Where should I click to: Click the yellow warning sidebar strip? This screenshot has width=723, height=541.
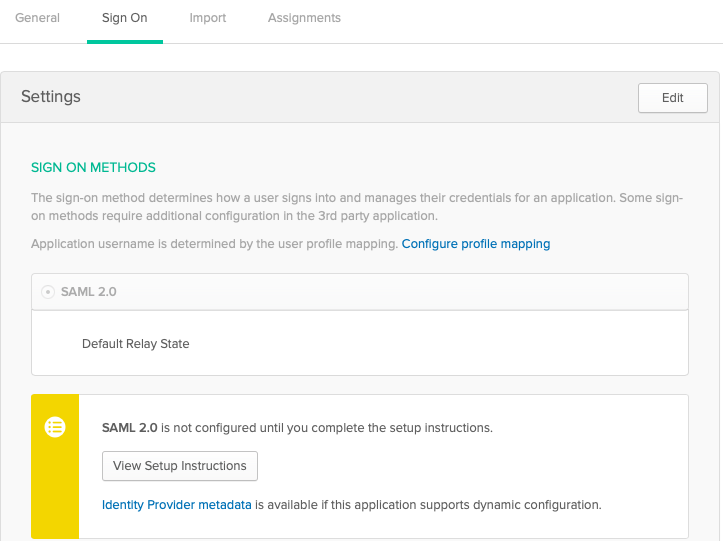(x=55, y=466)
